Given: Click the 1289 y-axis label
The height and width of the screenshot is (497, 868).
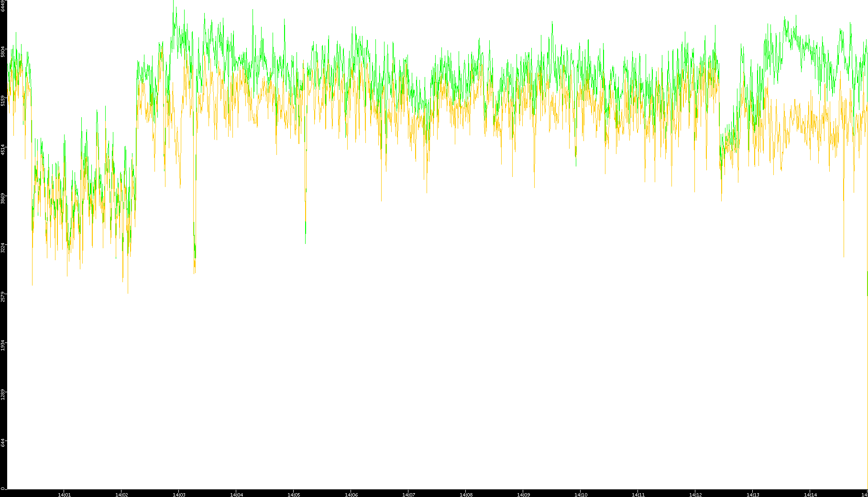Looking at the screenshot, I should click(3, 395).
